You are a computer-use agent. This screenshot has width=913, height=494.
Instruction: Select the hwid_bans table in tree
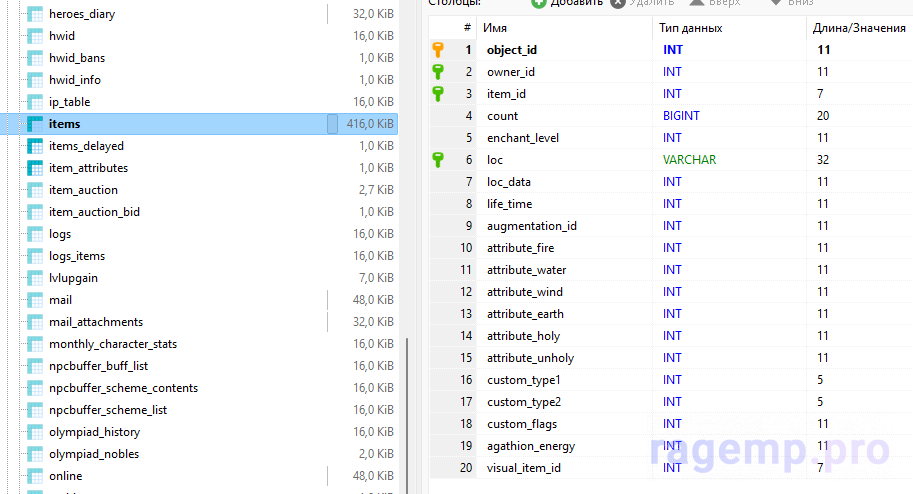[x=76, y=58]
